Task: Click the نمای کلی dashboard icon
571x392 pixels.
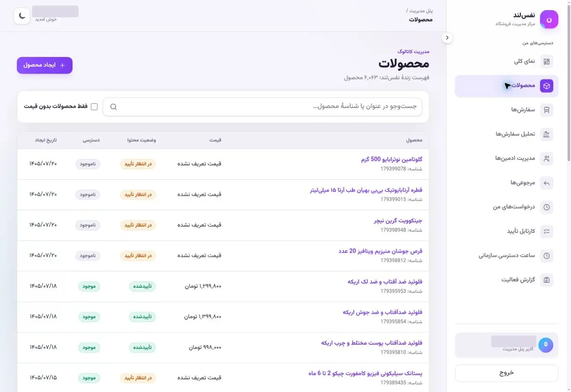Action: click(547, 62)
